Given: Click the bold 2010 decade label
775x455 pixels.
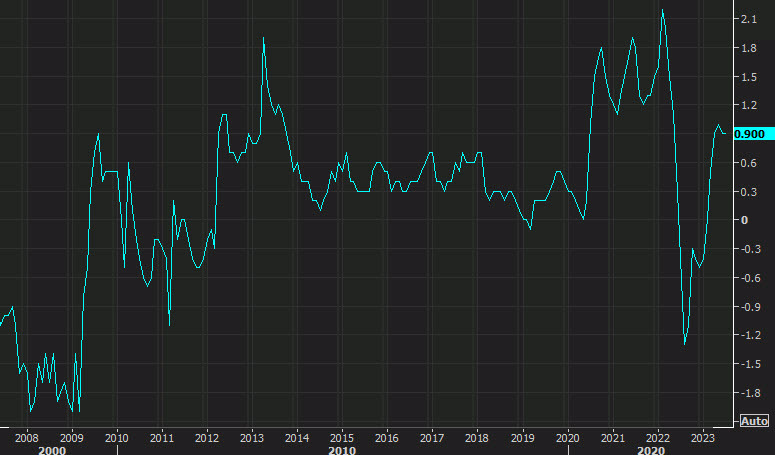Looking at the screenshot, I should (342, 450).
